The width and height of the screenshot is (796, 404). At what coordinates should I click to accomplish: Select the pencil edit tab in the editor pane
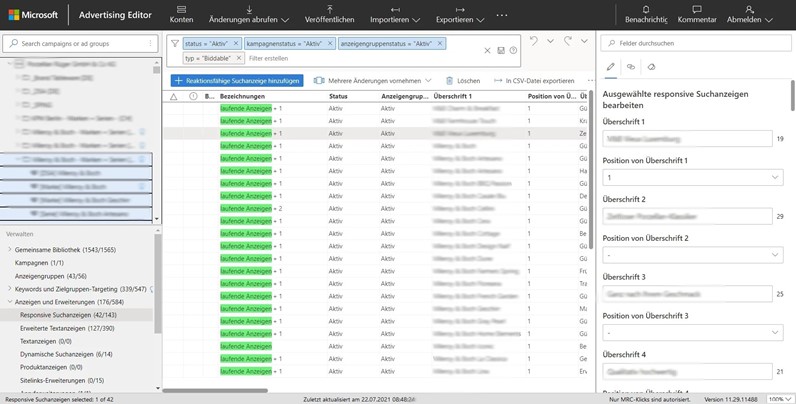tap(611, 67)
